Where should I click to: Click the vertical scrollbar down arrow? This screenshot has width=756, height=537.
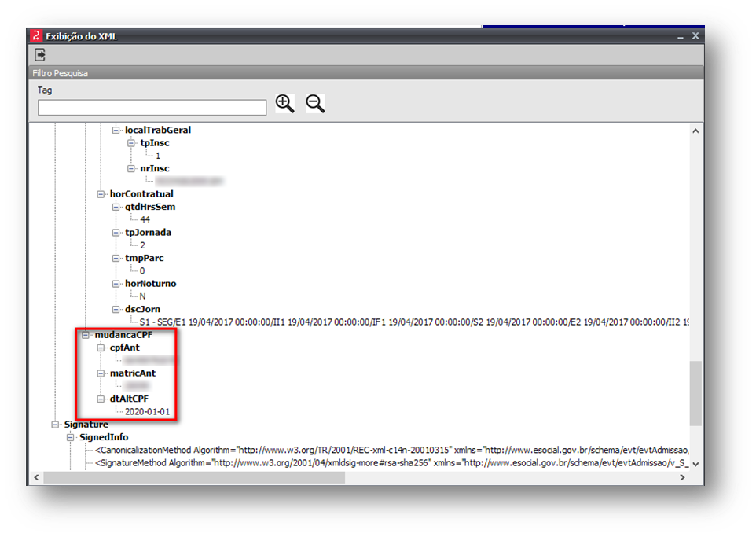tap(695, 464)
